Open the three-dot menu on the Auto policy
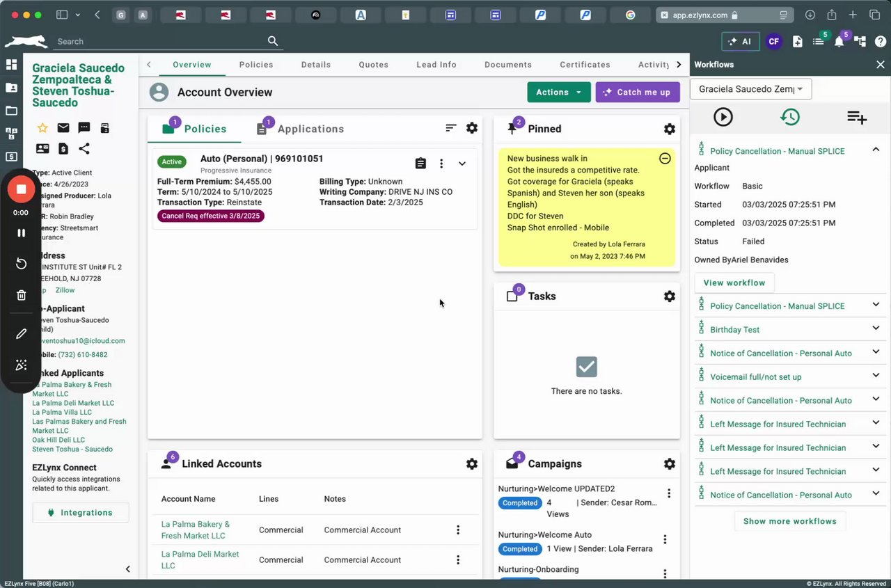This screenshot has width=891, height=588. 441,164
